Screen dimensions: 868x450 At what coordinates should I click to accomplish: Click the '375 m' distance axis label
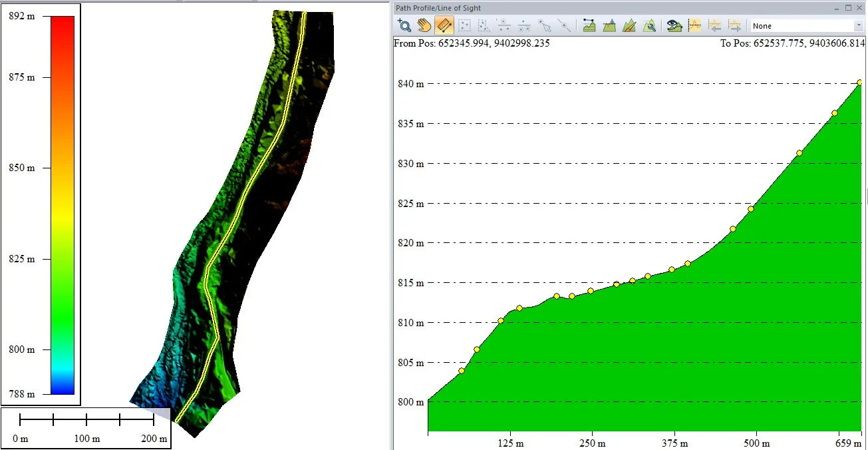[x=674, y=443]
